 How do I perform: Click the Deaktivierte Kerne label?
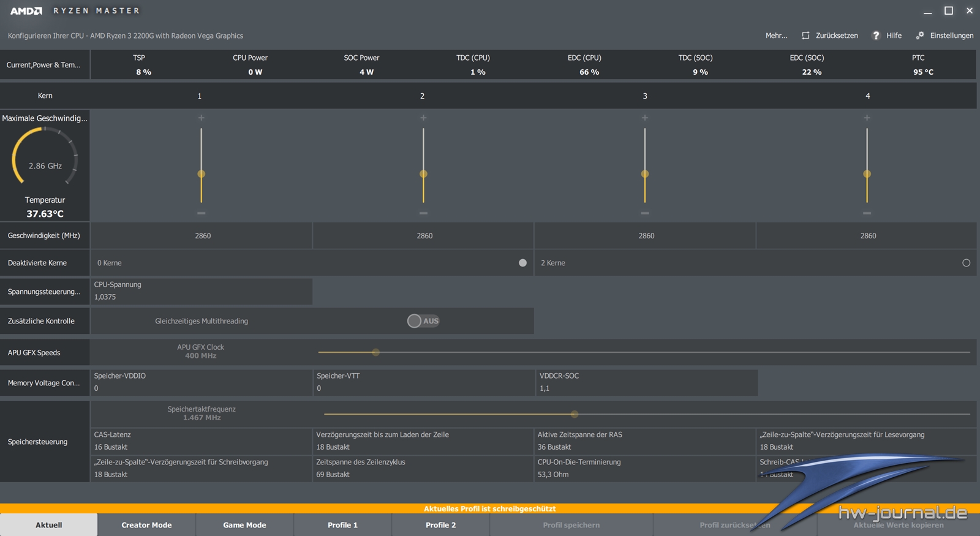(x=37, y=263)
